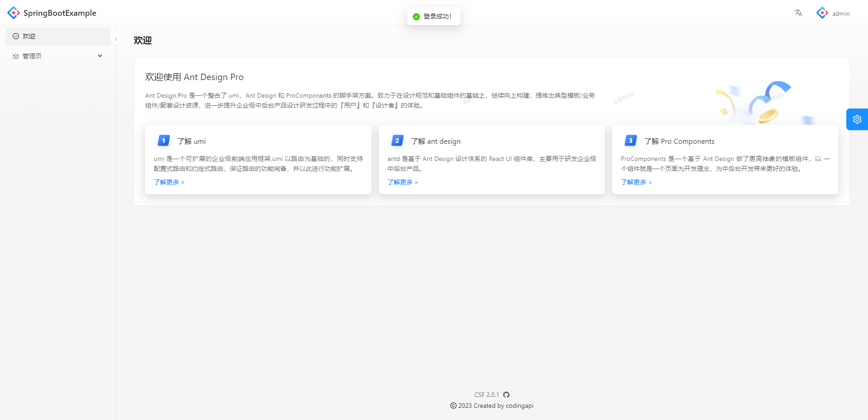868x420 pixels.
Task: Collapse the sidebar with the arrow handle
Action: [x=116, y=39]
